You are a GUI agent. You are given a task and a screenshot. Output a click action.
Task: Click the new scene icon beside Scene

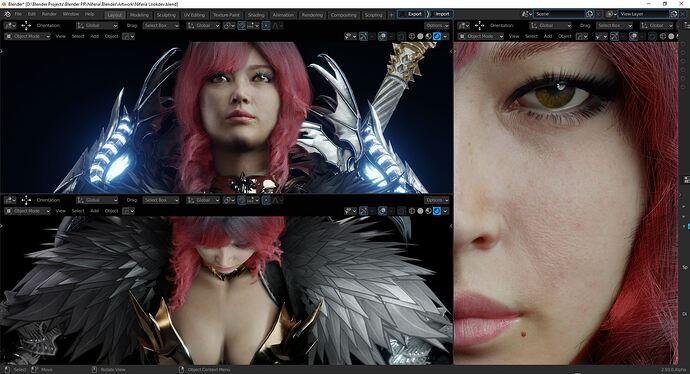590,14
